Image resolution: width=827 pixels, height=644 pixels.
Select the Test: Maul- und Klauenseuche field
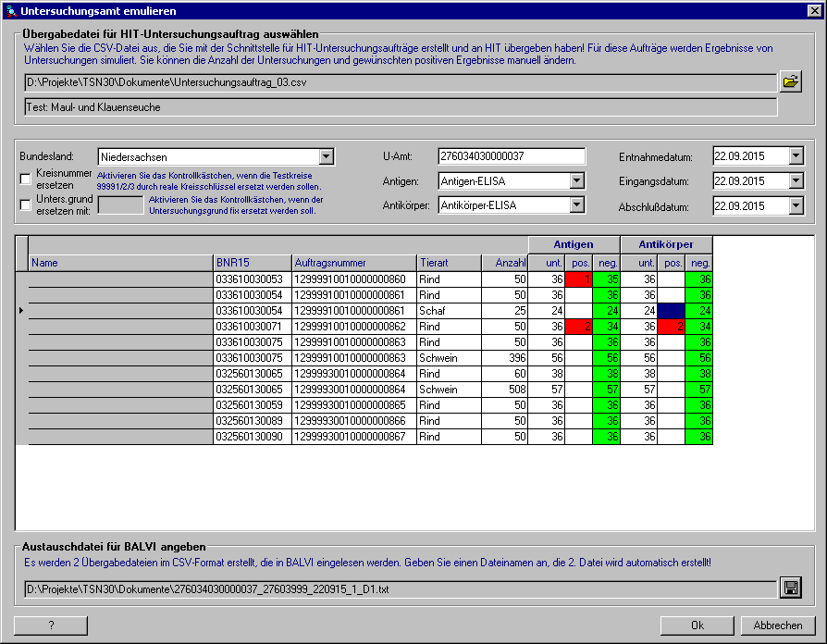click(x=401, y=107)
